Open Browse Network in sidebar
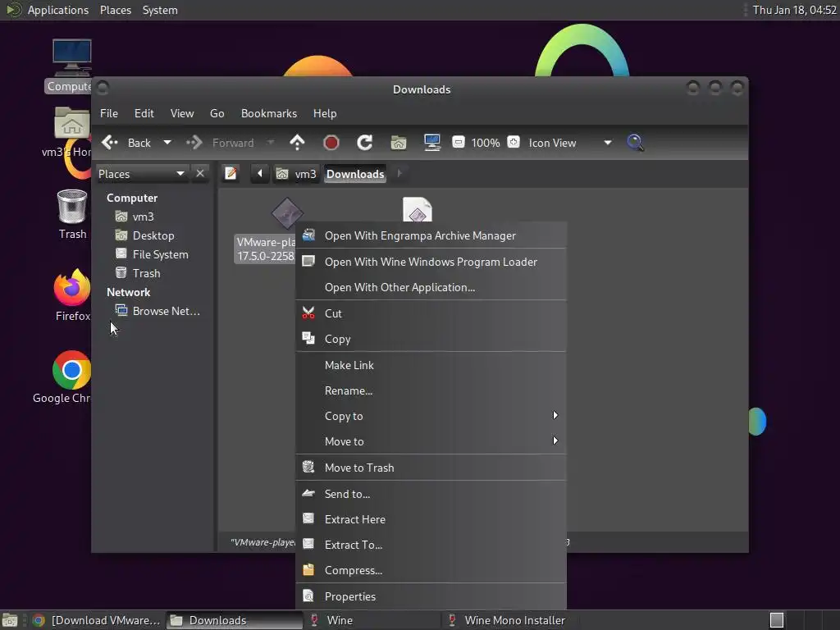840x630 pixels. pos(166,311)
